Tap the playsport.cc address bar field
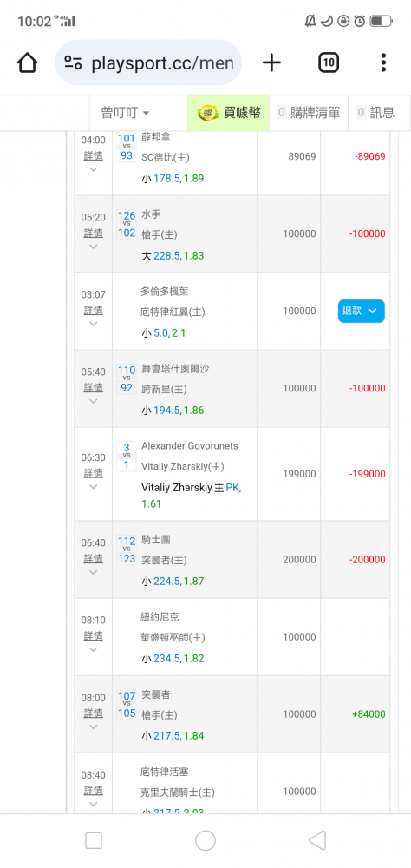 click(148, 62)
